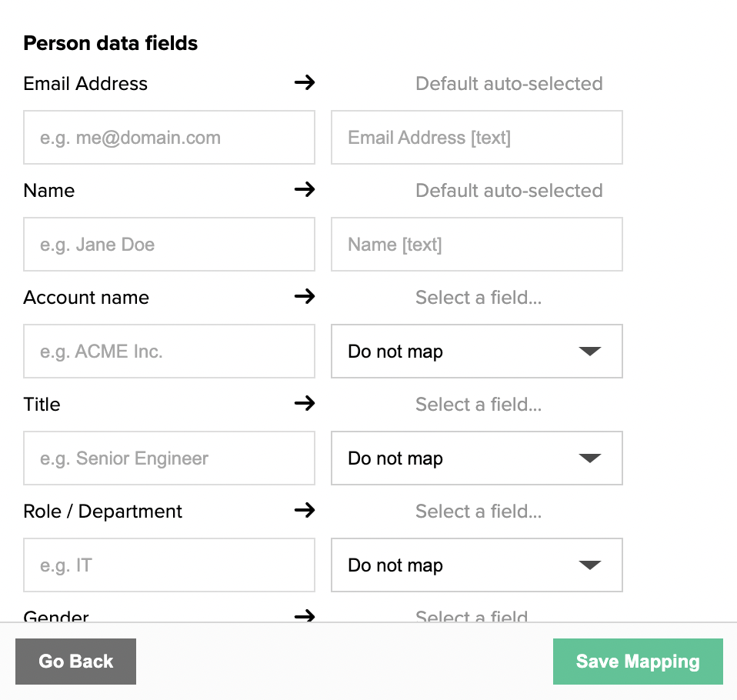This screenshot has height=700, width=737.
Task: Focus the IT department example field
Action: (x=169, y=565)
